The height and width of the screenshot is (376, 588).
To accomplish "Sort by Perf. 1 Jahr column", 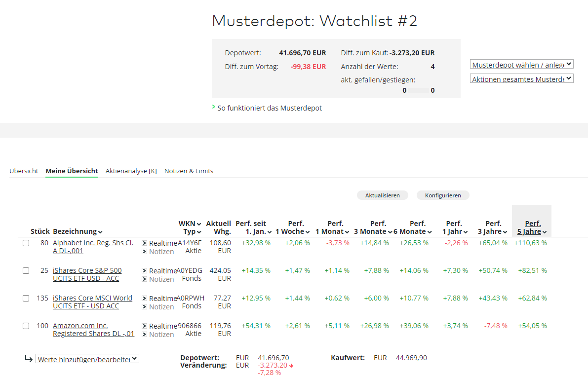I will point(454,227).
